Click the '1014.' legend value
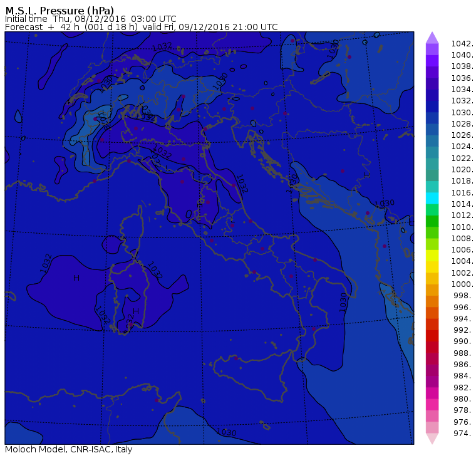The width and height of the screenshot is (476, 458). [462, 204]
